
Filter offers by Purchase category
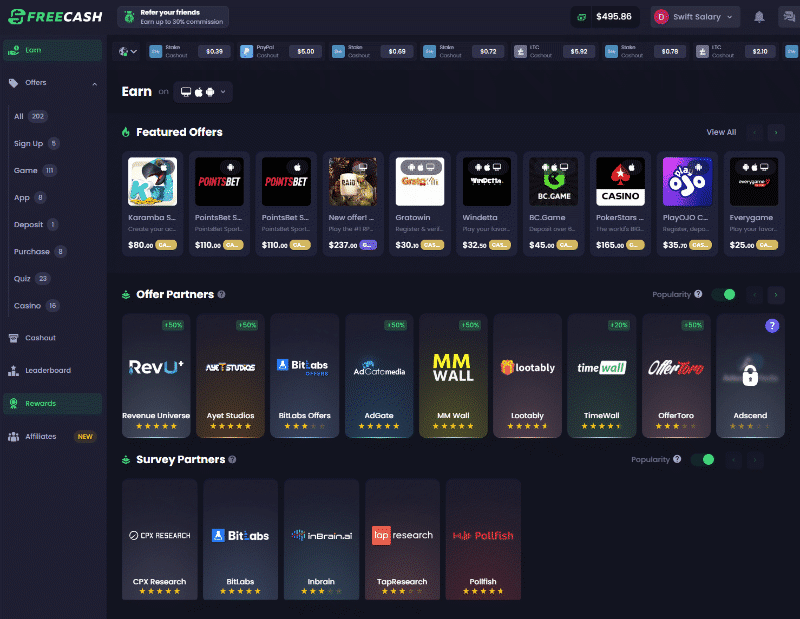[39, 252]
